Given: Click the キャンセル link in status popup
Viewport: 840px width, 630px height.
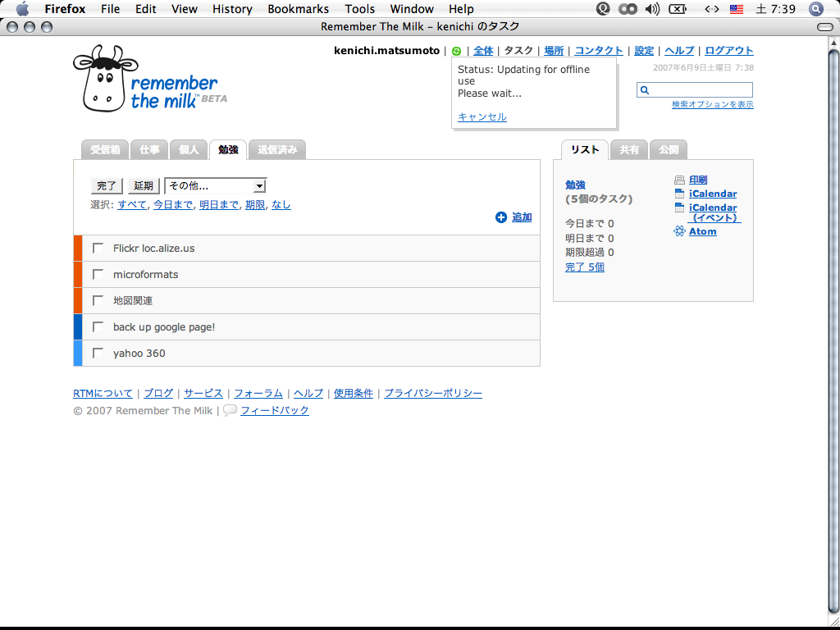Looking at the screenshot, I should [x=482, y=116].
